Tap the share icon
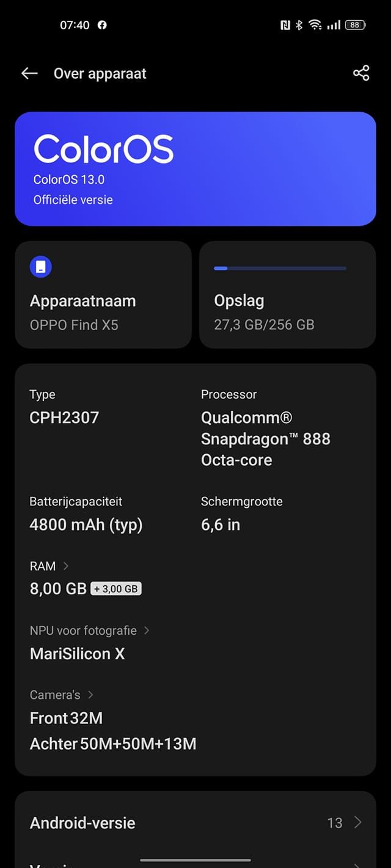The width and height of the screenshot is (391, 868). coord(361,73)
